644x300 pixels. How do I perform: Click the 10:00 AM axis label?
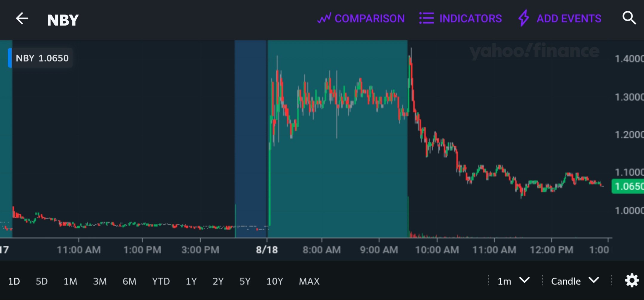coord(437,250)
